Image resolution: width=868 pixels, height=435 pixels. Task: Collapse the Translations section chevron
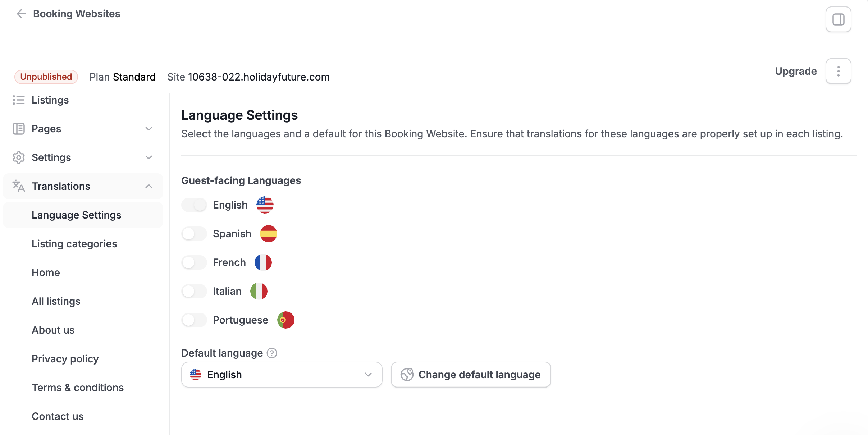click(149, 186)
